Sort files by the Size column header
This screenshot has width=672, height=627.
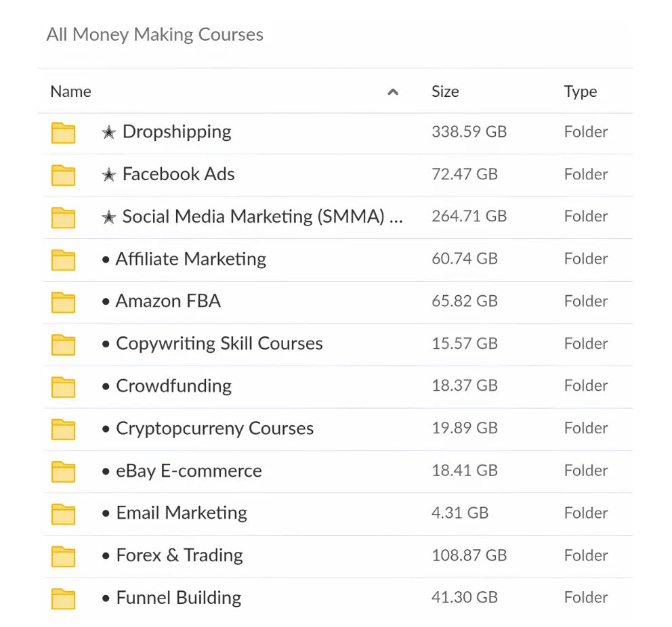tap(445, 91)
